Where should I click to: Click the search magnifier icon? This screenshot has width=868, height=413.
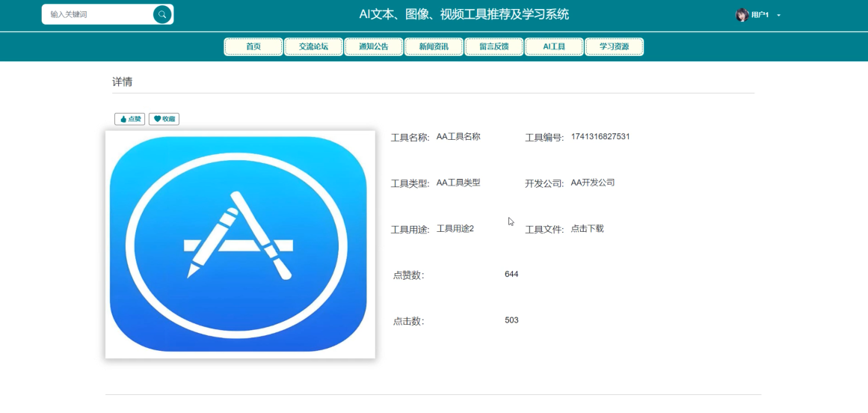pos(161,14)
